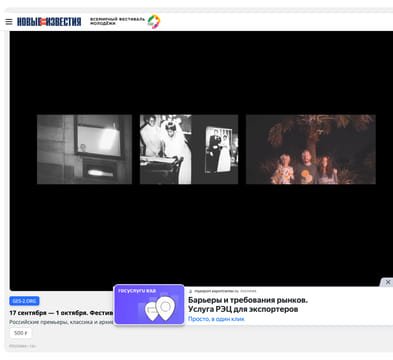Click the Новые Известия logo
The width and height of the screenshot is (393, 360).
[49, 22]
